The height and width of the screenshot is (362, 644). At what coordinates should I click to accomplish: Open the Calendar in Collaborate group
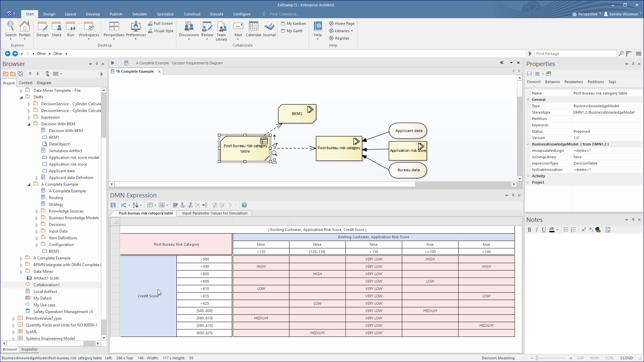click(253, 29)
